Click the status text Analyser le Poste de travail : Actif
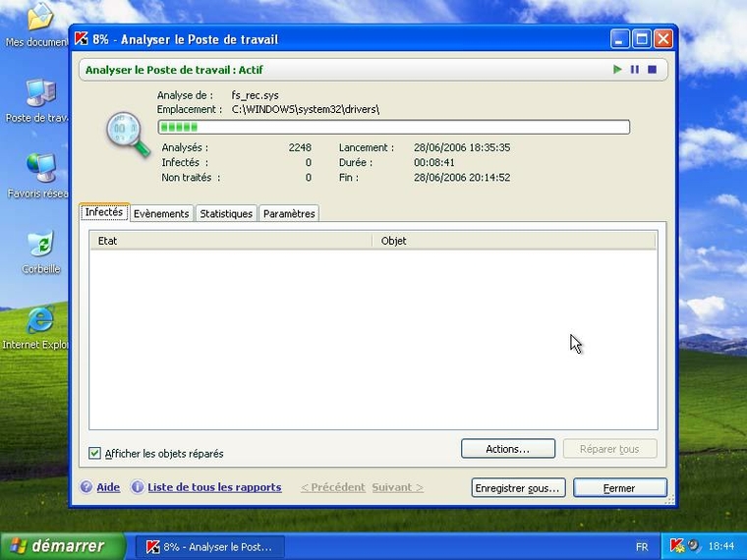 [x=174, y=70]
